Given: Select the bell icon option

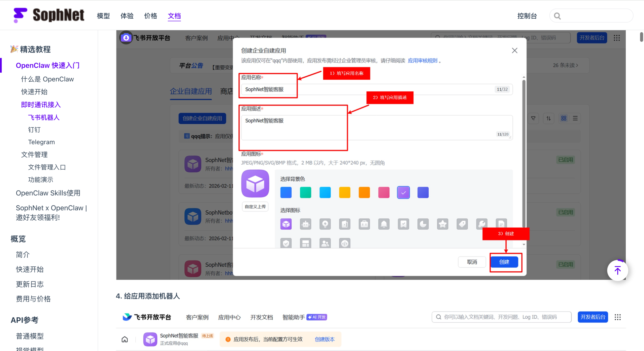Looking at the screenshot, I should pyautogui.click(x=384, y=224).
